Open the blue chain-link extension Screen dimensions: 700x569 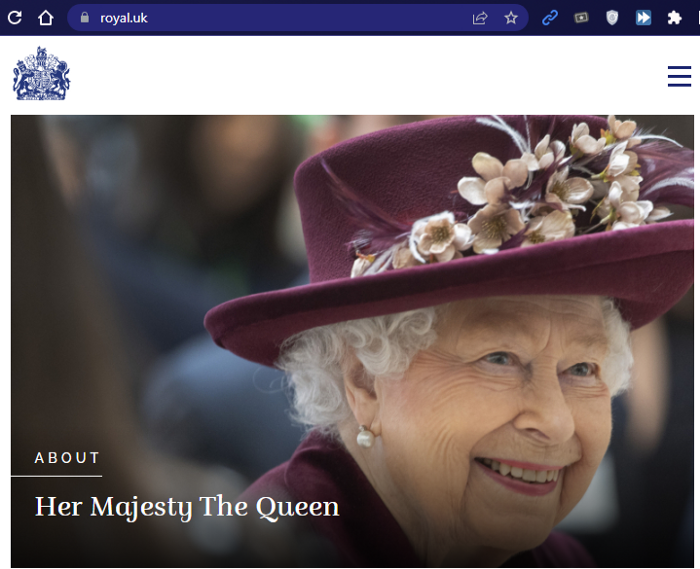pos(550,18)
